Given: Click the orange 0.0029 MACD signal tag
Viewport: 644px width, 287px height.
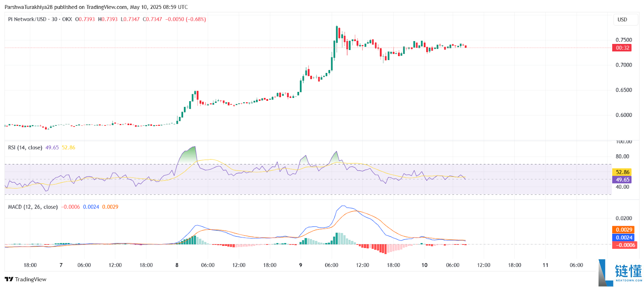Looking at the screenshot, I should [623, 230].
